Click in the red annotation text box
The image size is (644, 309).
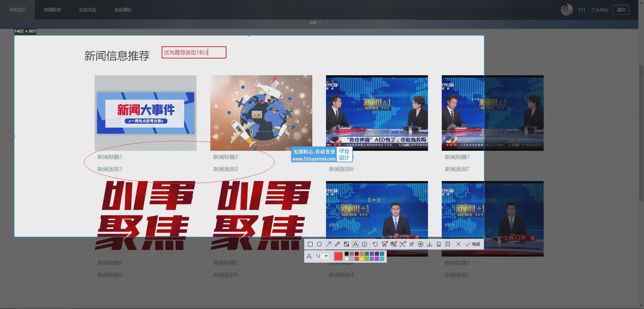tap(194, 52)
